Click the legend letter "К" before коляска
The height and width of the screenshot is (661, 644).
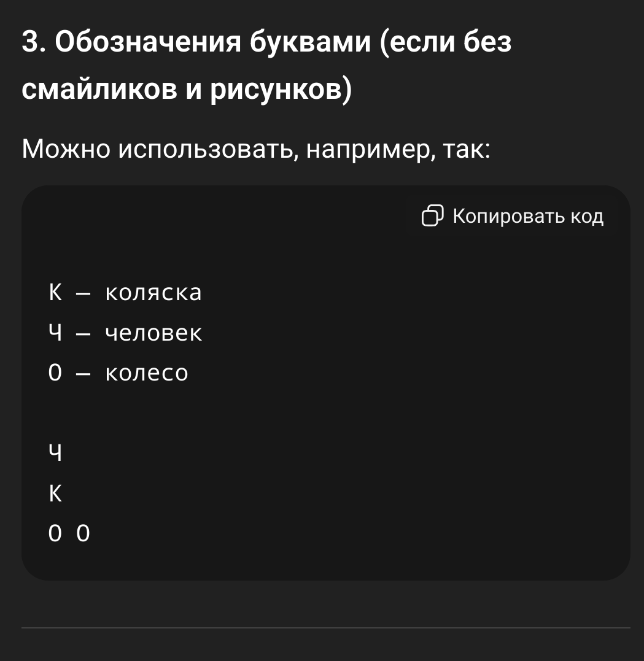(55, 292)
